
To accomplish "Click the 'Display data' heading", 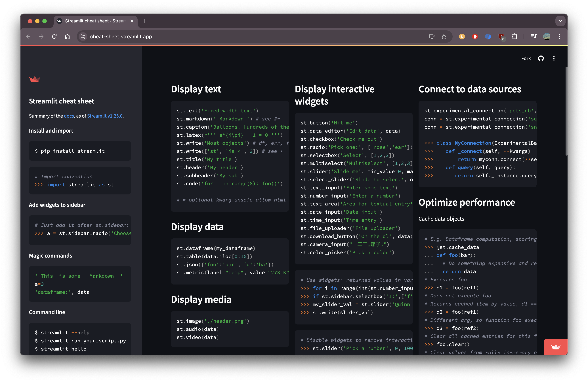I will click(x=197, y=227).
